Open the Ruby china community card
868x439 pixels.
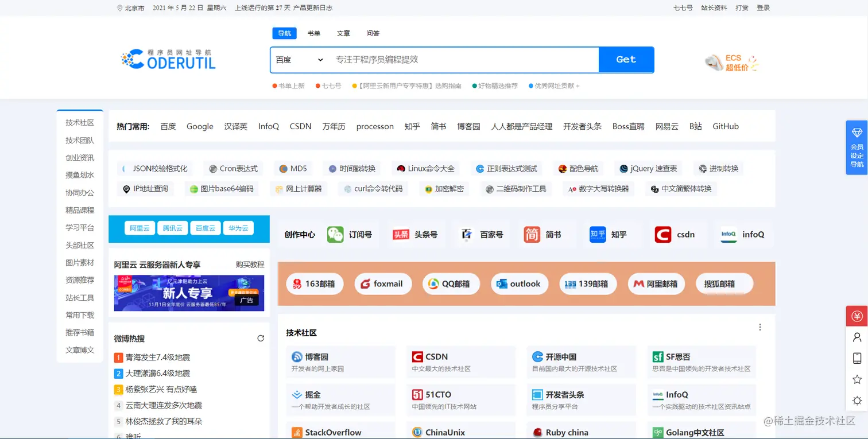point(582,431)
